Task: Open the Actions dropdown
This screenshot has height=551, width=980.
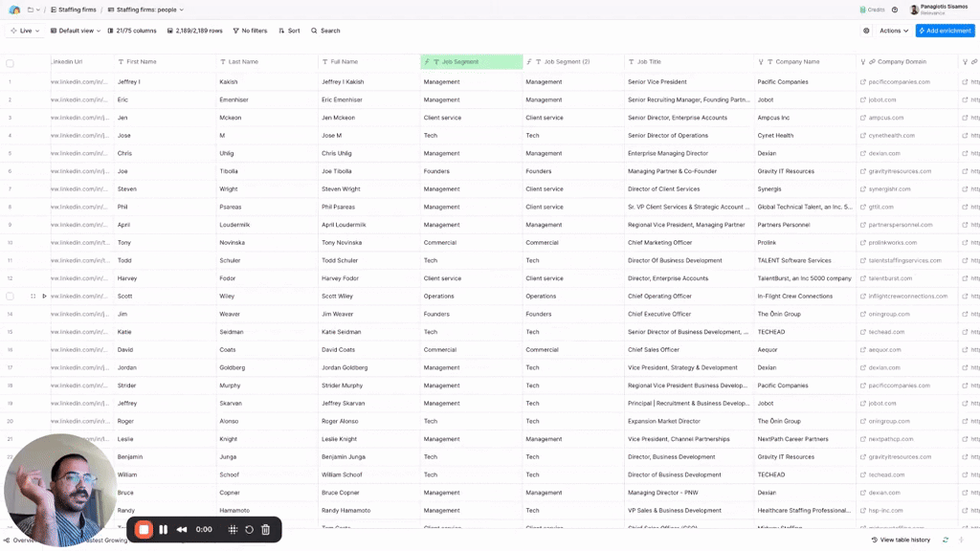Action: (x=894, y=31)
